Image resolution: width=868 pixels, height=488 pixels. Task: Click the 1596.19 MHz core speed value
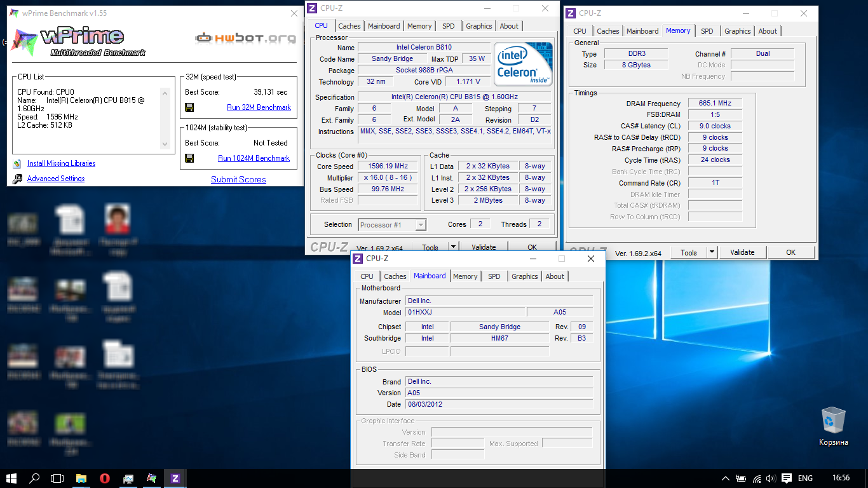coord(387,166)
